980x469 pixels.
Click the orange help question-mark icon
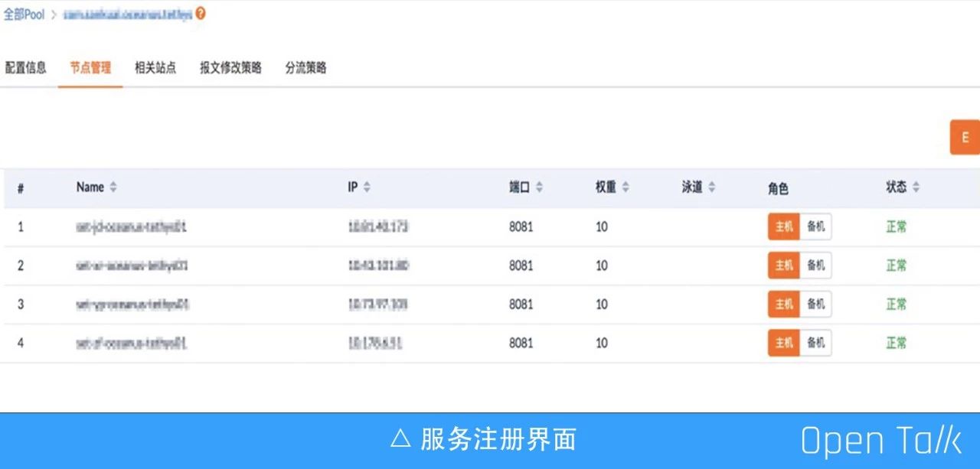[x=201, y=14]
